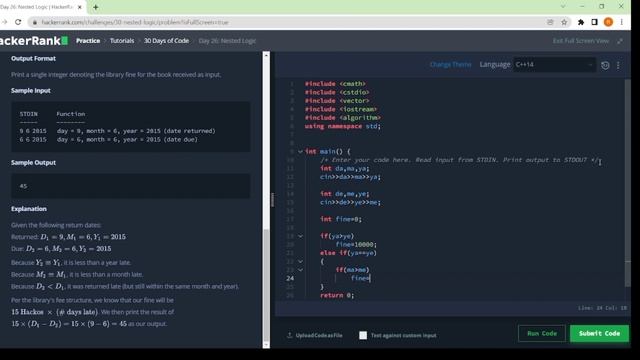Click the address bar share icon
The width and height of the screenshot is (640, 360).
click(550, 22)
